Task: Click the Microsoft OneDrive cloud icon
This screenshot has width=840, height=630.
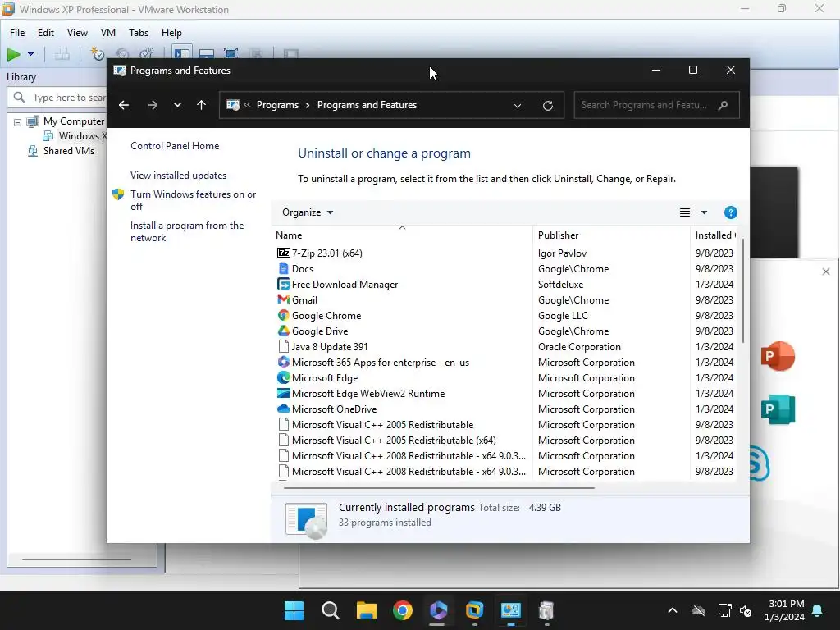Action: [283, 409]
